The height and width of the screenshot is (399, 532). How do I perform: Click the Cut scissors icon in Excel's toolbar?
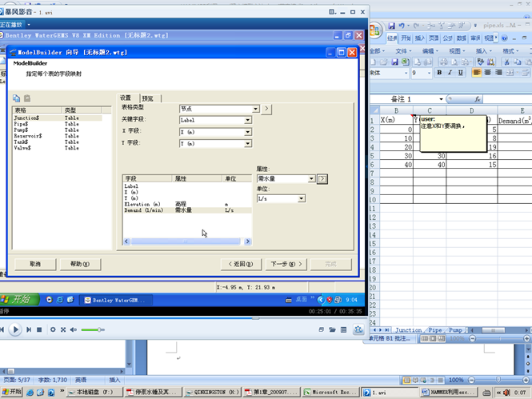507,62
